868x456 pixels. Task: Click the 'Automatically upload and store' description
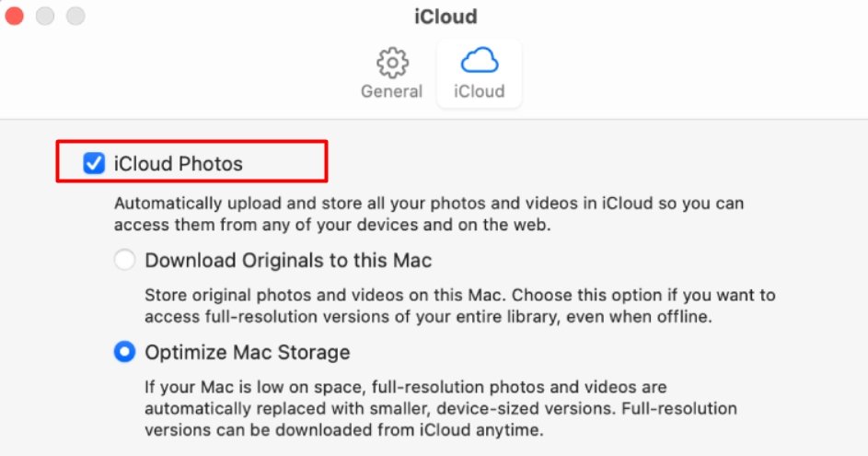pyautogui.click(x=429, y=214)
